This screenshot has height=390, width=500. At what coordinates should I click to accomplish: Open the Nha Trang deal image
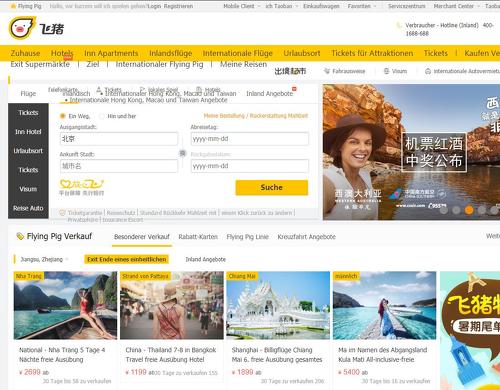[x=65, y=305]
